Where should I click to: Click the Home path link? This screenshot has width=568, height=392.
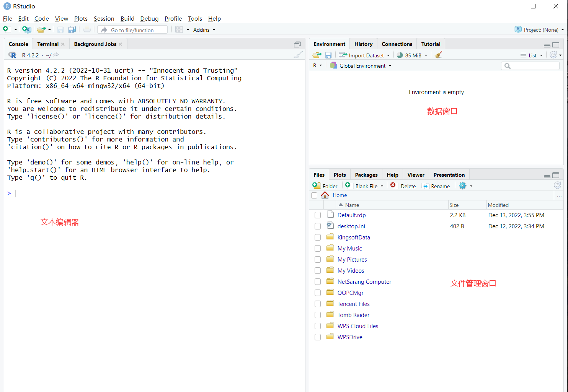[x=340, y=195]
